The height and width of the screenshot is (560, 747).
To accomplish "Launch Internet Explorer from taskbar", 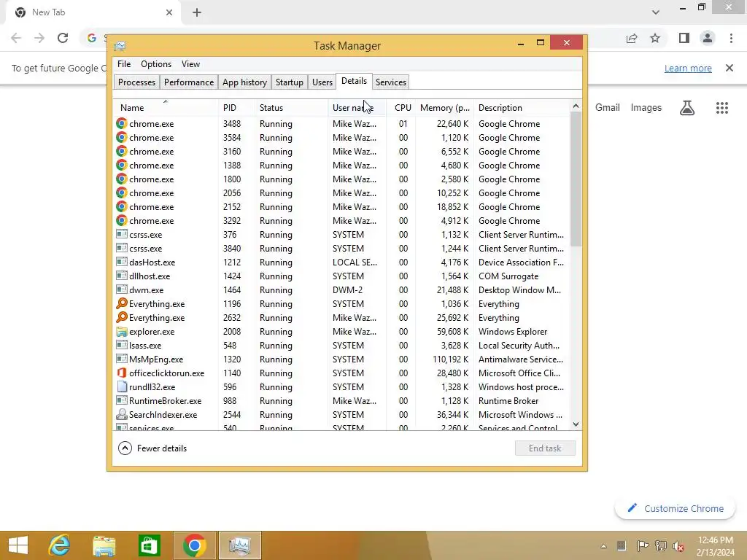I will (60, 545).
